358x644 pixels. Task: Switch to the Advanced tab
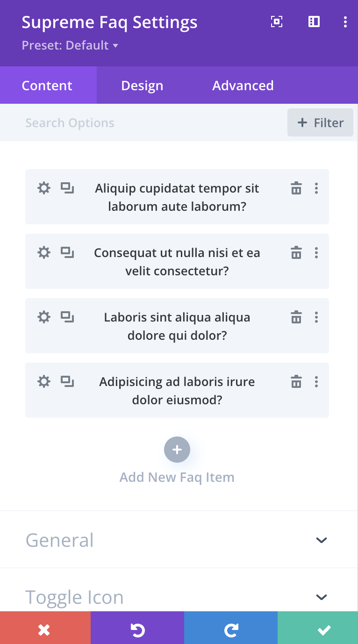[243, 86]
